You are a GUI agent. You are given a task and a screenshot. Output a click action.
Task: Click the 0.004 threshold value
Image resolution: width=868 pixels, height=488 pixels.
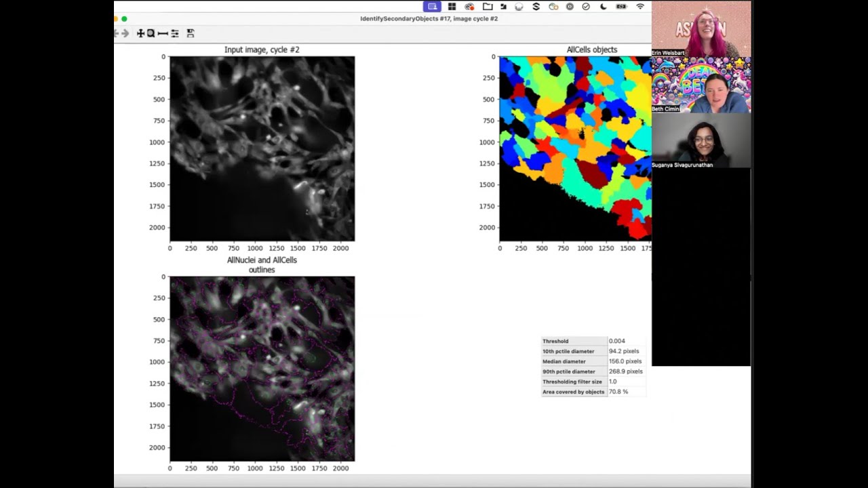tap(617, 341)
